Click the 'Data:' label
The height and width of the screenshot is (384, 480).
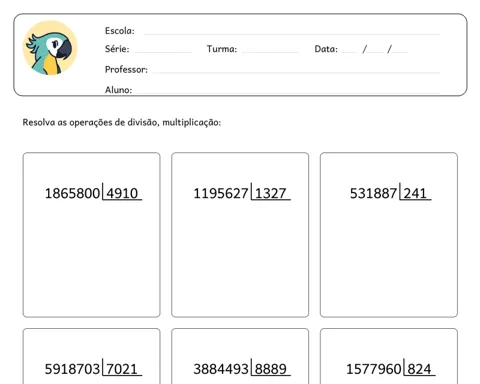point(326,49)
